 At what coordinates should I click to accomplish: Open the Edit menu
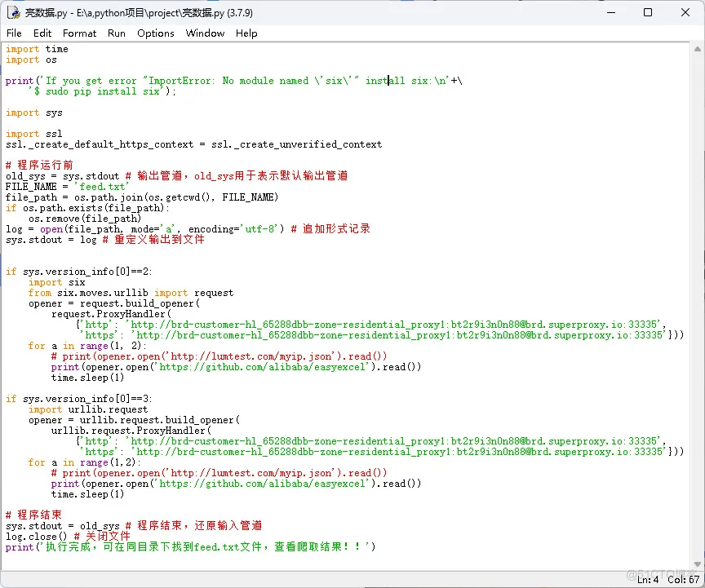tap(42, 33)
